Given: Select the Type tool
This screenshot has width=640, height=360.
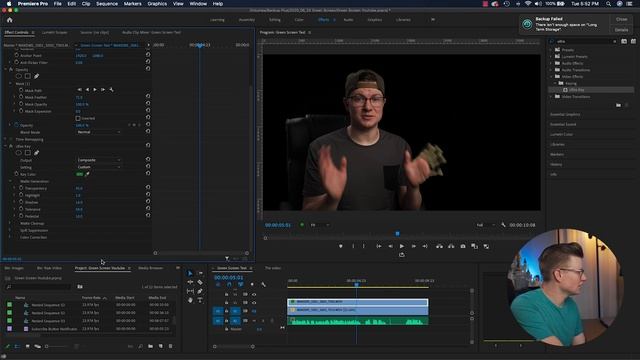Looking at the screenshot, I should point(200,300).
